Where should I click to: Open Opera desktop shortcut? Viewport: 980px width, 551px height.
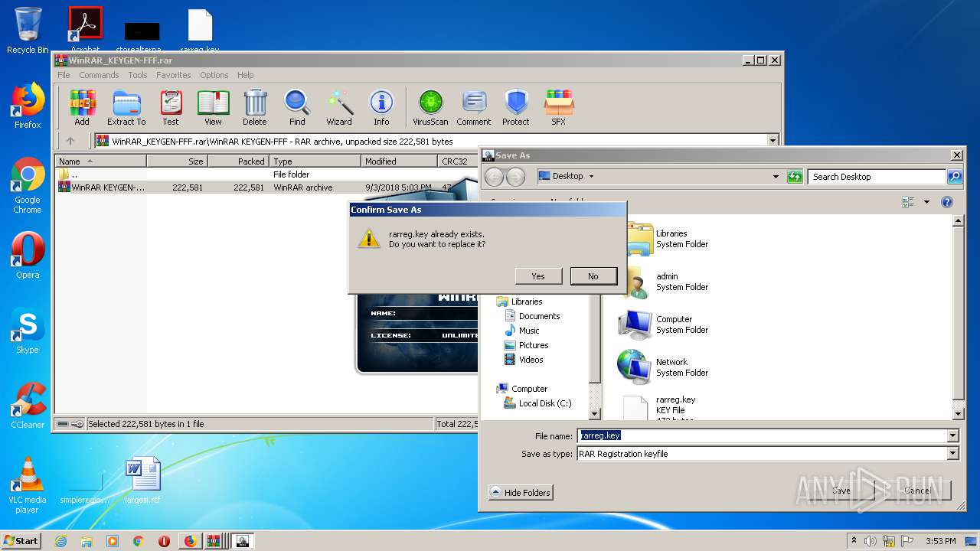coord(28,256)
